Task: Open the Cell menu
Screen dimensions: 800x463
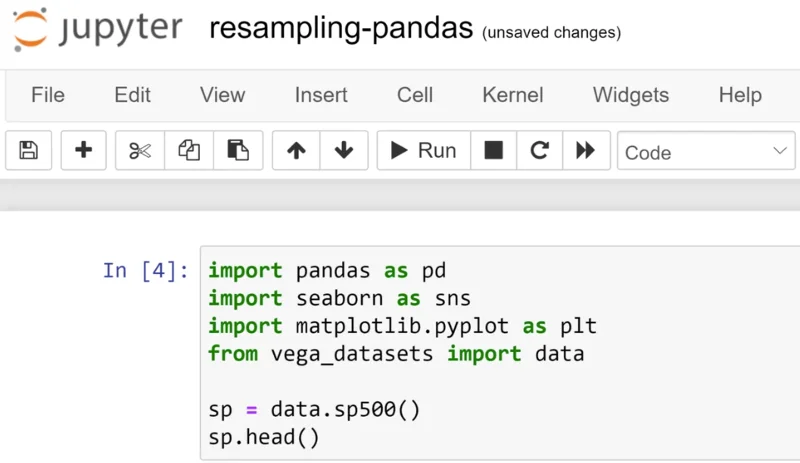Action: [415, 95]
